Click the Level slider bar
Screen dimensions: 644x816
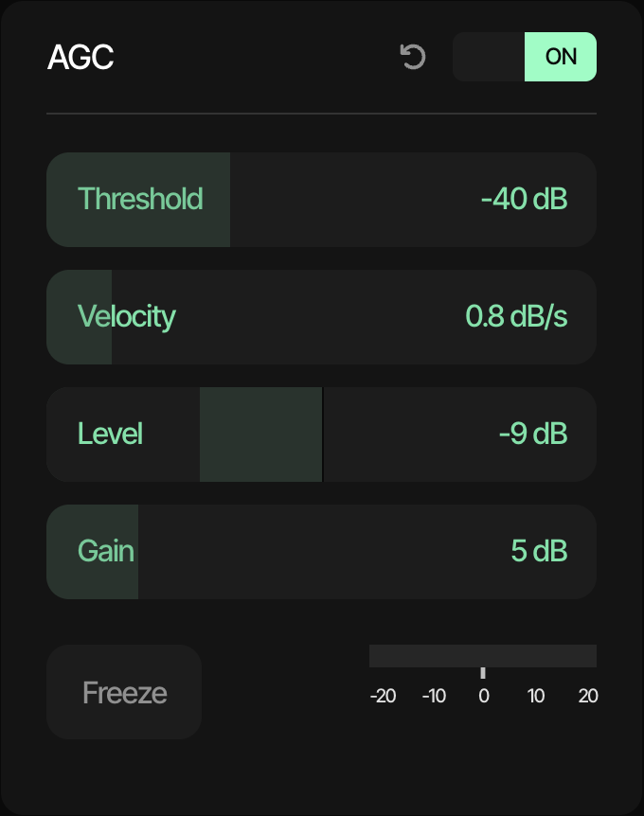[x=321, y=434]
